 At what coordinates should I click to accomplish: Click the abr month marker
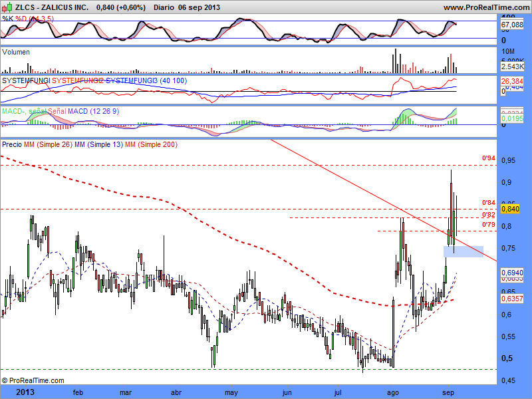tap(176, 392)
